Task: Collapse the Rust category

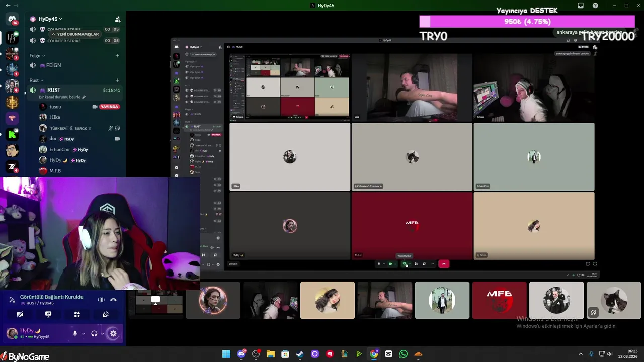Action: point(36,80)
